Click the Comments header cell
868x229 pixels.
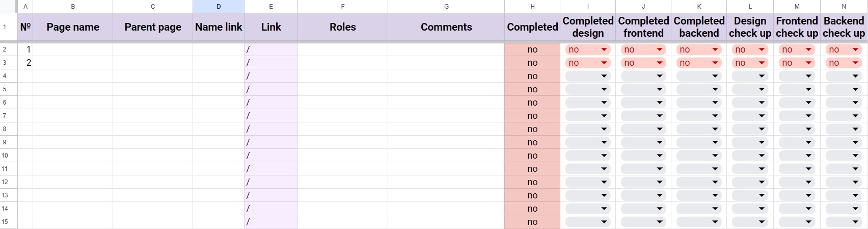(446, 27)
